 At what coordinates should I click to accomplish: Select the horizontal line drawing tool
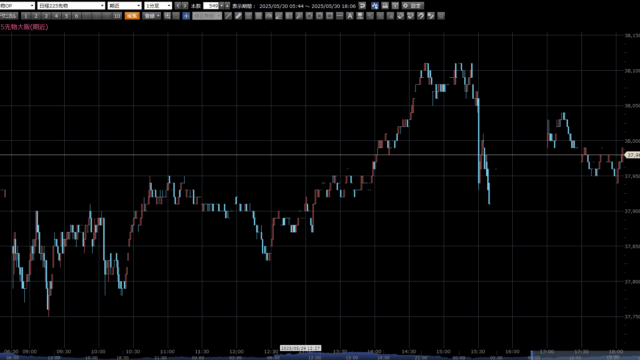pyautogui.click(x=340, y=16)
